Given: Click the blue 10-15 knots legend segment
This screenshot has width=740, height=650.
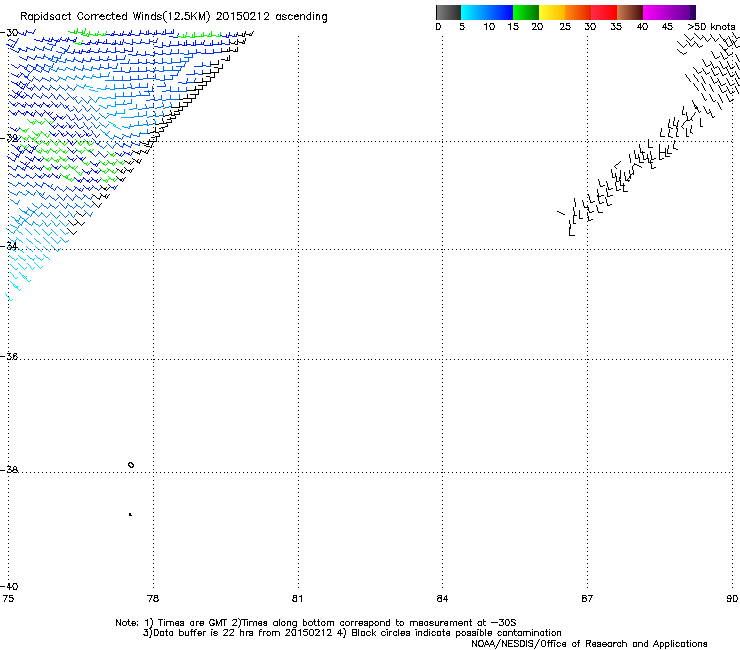Looking at the screenshot, I should 500,12.
